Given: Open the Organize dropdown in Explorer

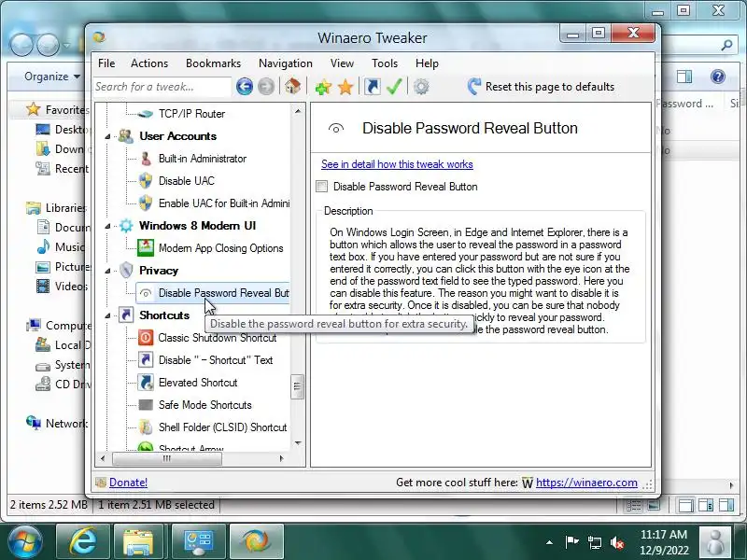Looking at the screenshot, I should click(x=52, y=77).
